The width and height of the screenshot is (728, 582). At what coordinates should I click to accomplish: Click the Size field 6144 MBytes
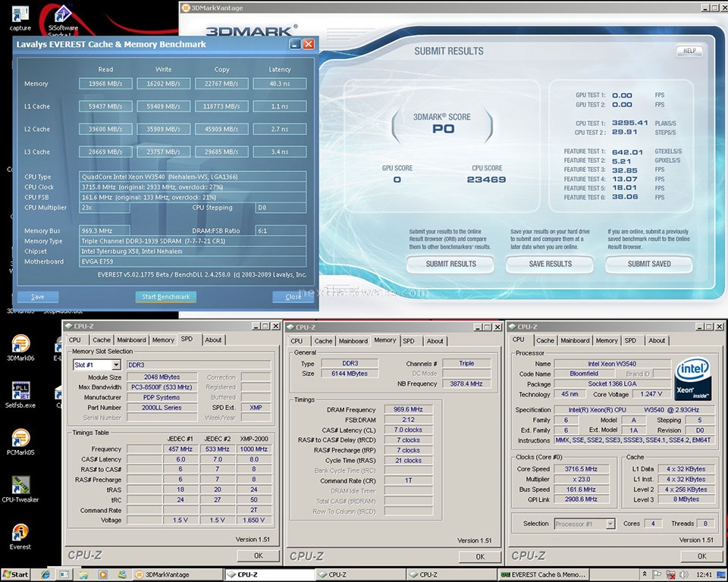click(x=350, y=374)
